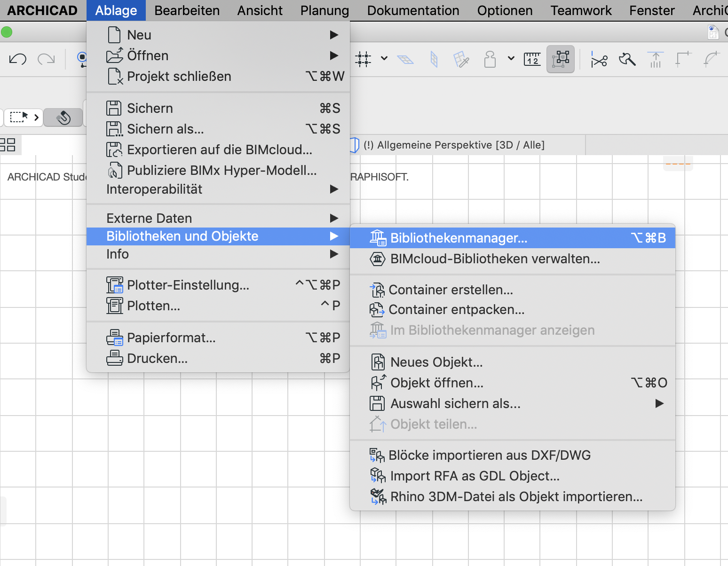Open the dropdown arrow beside lock icon
The height and width of the screenshot is (566, 728).
click(511, 59)
